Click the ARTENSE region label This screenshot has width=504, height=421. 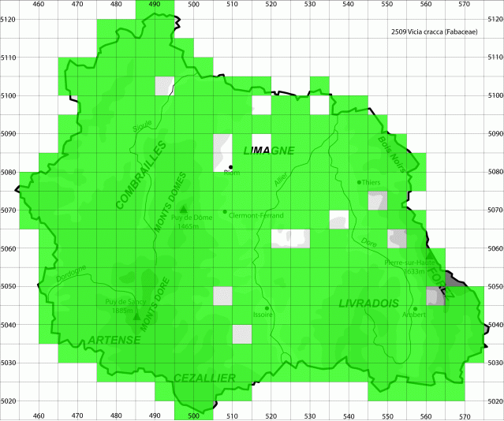114,340
